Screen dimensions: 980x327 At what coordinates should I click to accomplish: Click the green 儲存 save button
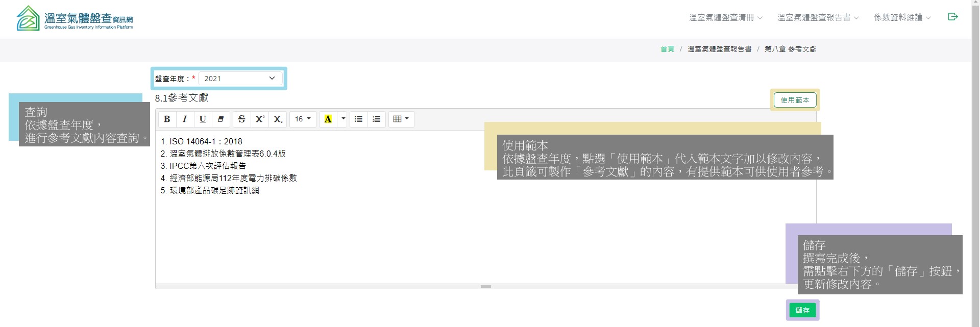click(802, 310)
